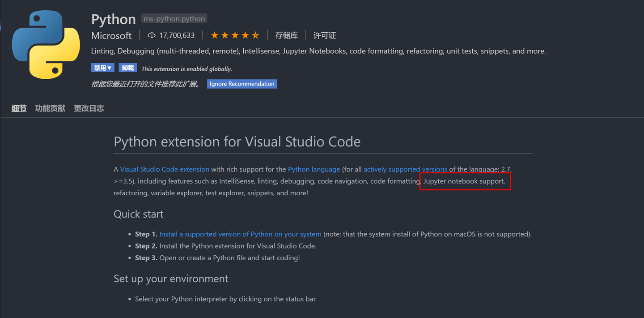Open the 许可证 license link

[325, 35]
